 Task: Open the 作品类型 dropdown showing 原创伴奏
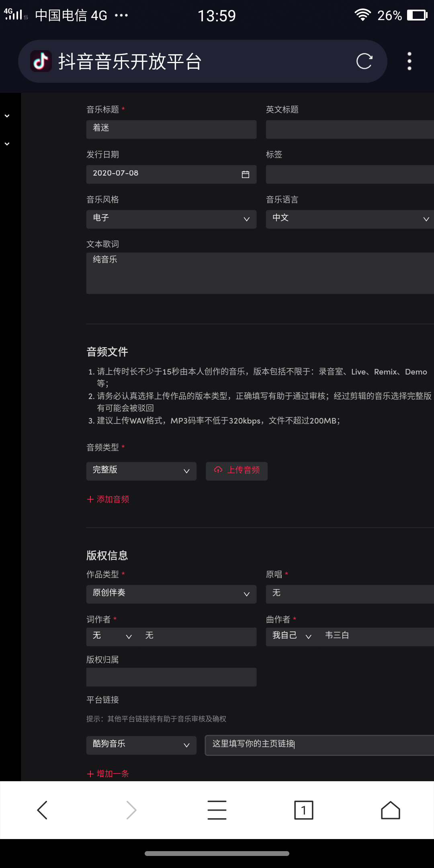tap(171, 594)
